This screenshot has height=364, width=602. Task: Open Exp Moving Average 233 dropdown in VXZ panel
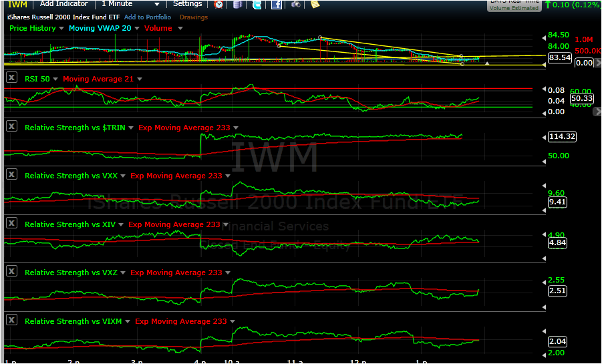tap(228, 272)
